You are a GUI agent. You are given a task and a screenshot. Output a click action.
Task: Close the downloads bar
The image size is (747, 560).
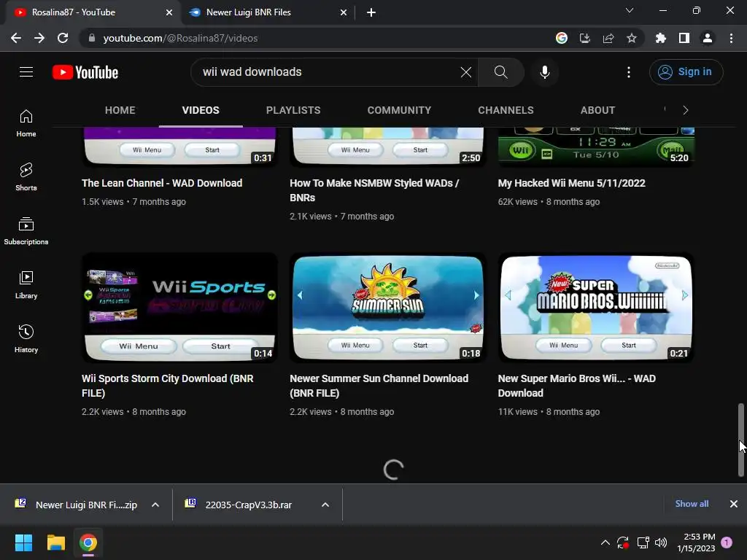coord(734,504)
